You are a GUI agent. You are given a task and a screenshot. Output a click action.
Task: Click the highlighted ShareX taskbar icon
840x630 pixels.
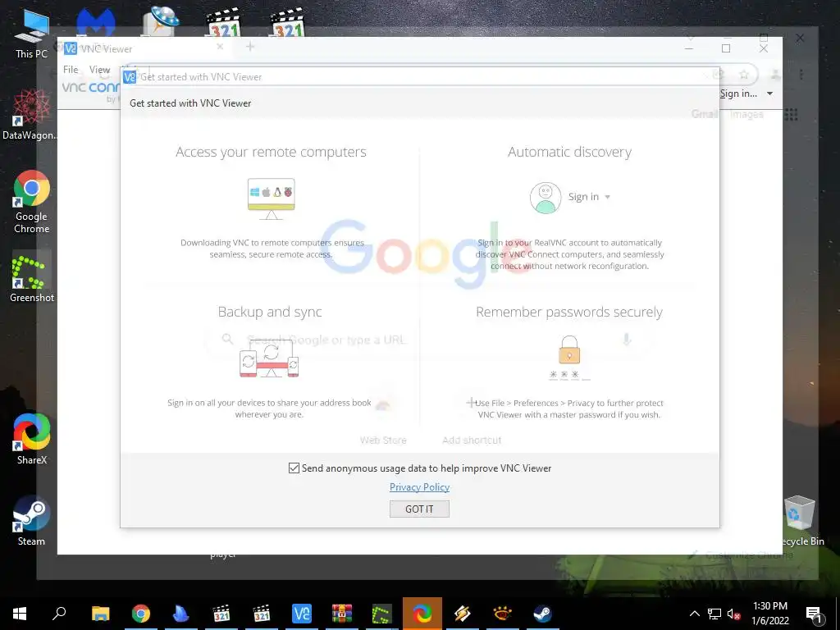coord(422,614)
